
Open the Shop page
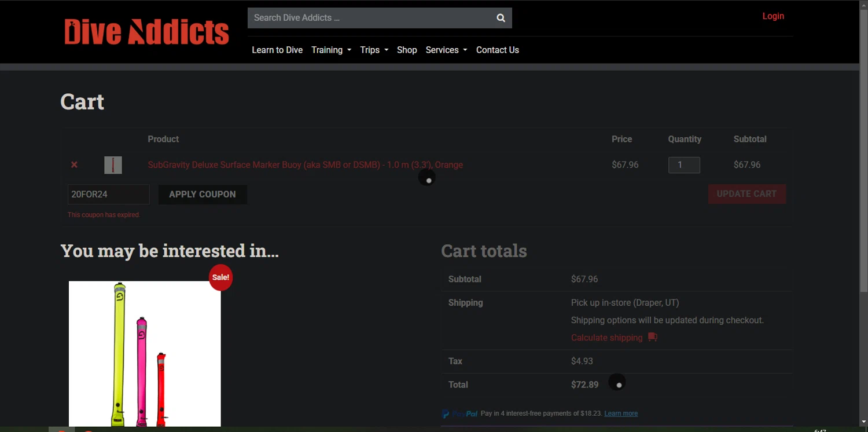407,50
